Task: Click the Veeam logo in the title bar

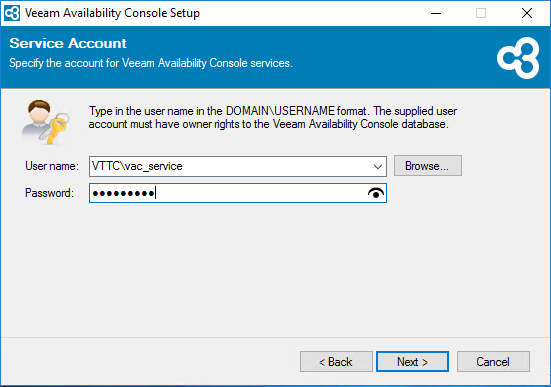Action: click(x=12, y=13)
